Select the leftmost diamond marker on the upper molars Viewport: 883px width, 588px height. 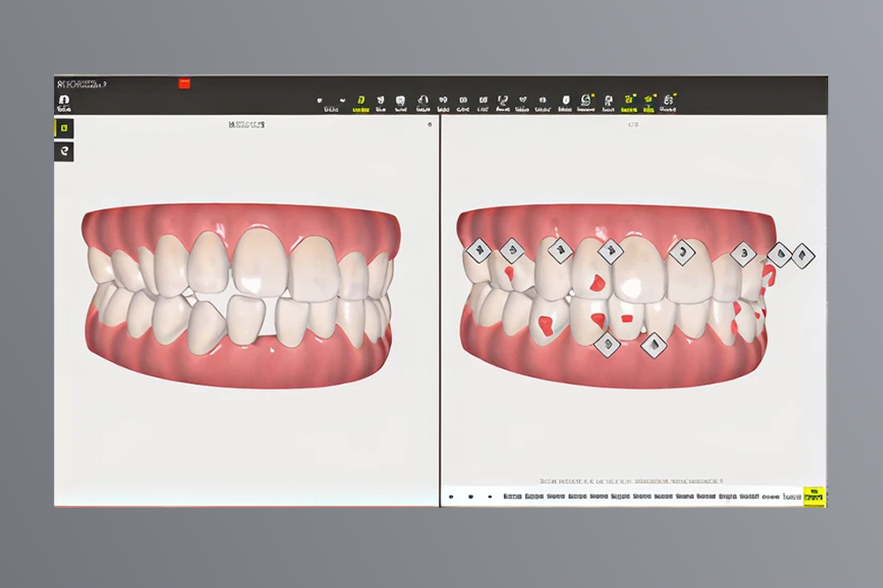tap(478, 251)
